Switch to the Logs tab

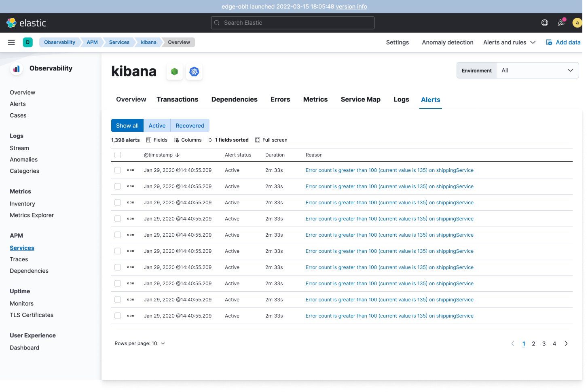point(402,100)
